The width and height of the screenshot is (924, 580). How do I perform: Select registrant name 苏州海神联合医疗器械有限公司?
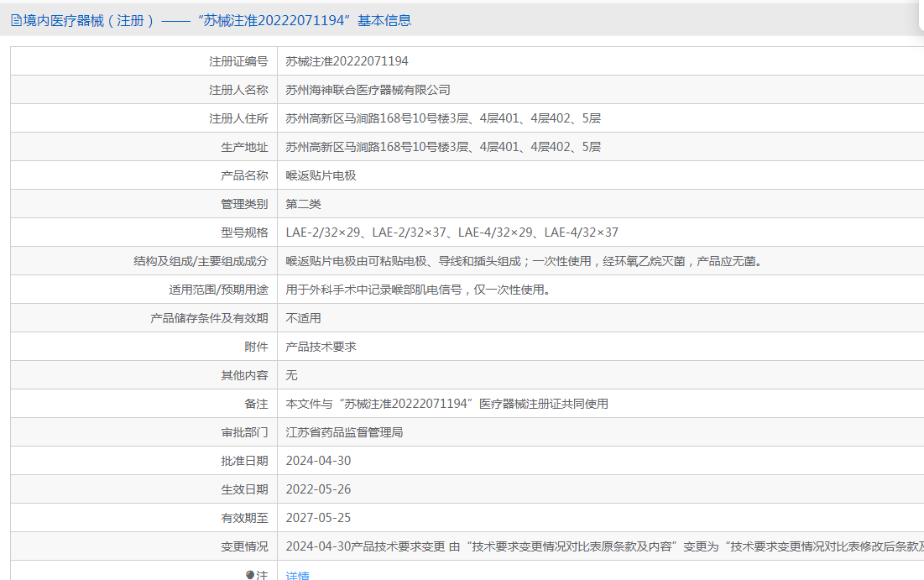pos(368,90)
